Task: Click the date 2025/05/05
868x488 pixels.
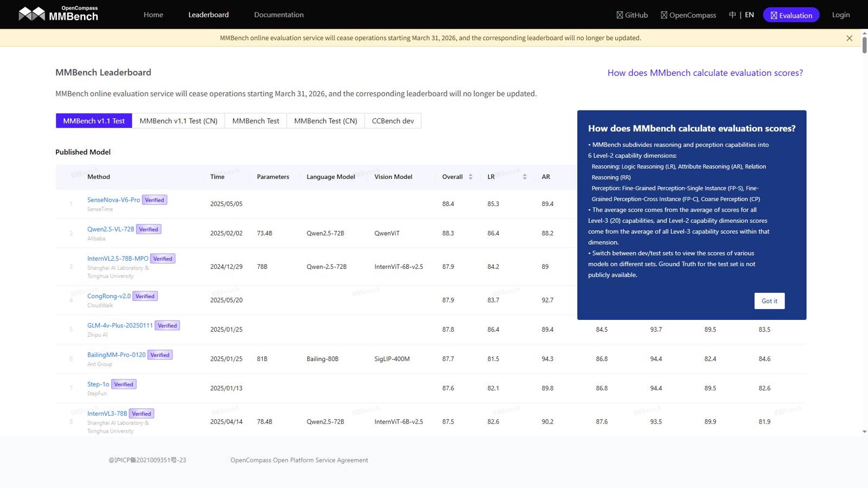Action: (x=226, y=204)
